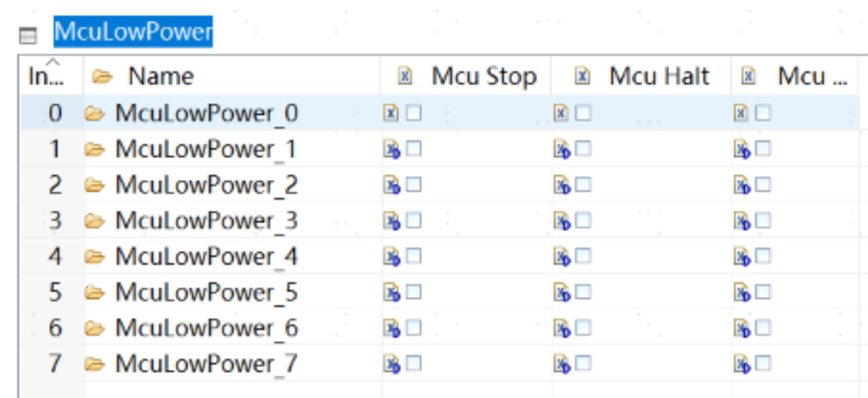Toggle Mcu Halt checkbox for McuLowPower_2
Viewport: 868px width, 398px height.
coord(583,184)
